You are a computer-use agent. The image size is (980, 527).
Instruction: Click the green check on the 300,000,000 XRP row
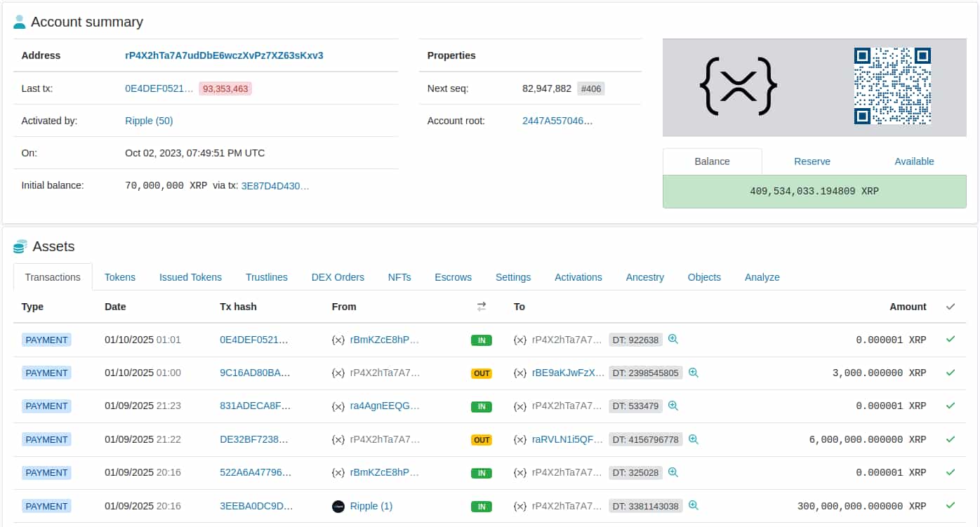tap(951, 506)
